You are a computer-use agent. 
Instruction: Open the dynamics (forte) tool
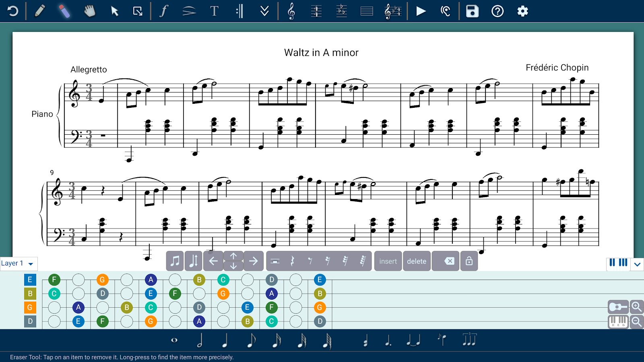pyautogui.click(x=163, y=11)
